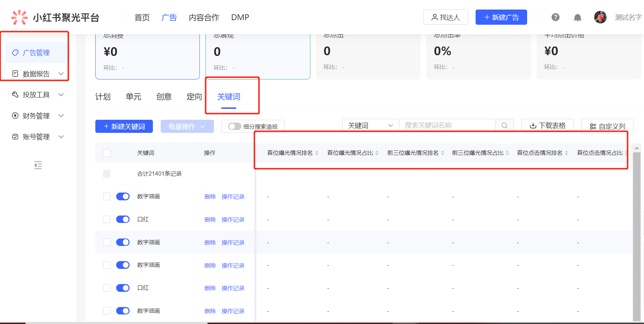The width and height of the screenshot is (644, 324).
Task: Expand the 投放工具 sidebar chevron
Action: pos(61,94)
